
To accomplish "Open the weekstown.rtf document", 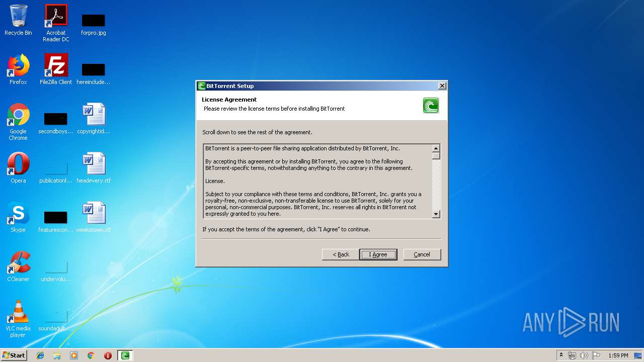I will (x=93, y=217).
